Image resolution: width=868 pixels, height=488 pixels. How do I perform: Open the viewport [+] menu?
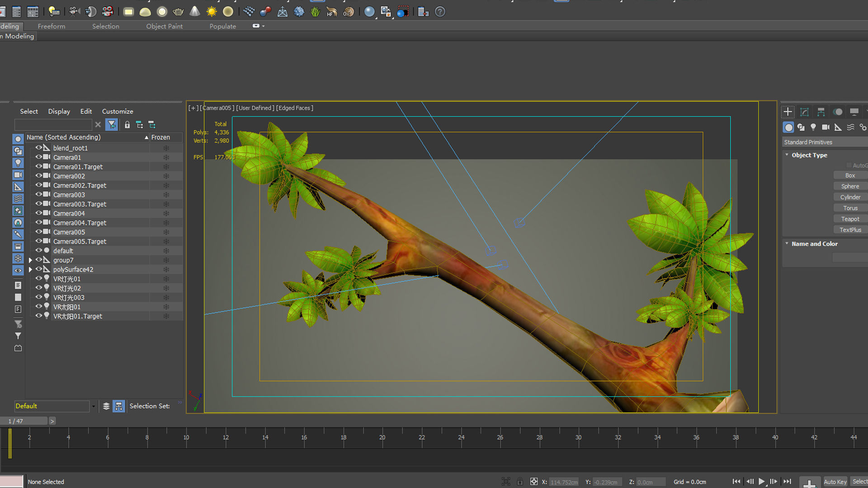point(193,108)
